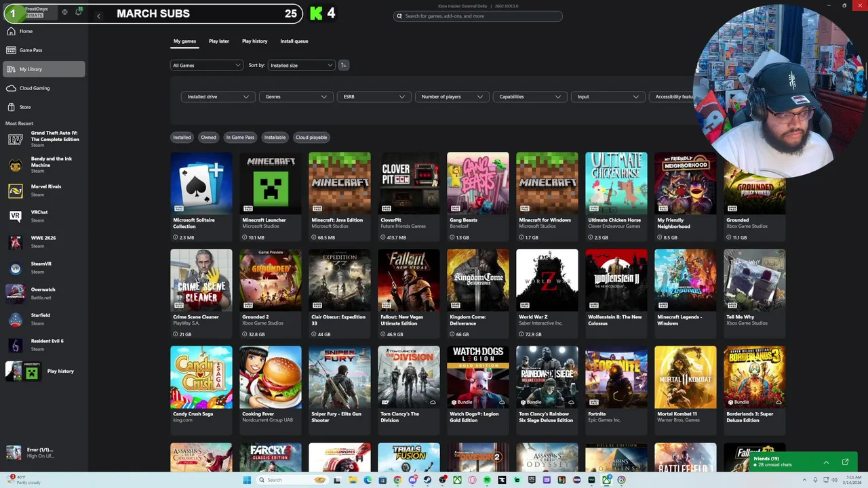868x488 pixels.
Task: Open Steam from the taskbar
Action: (427, 480)
